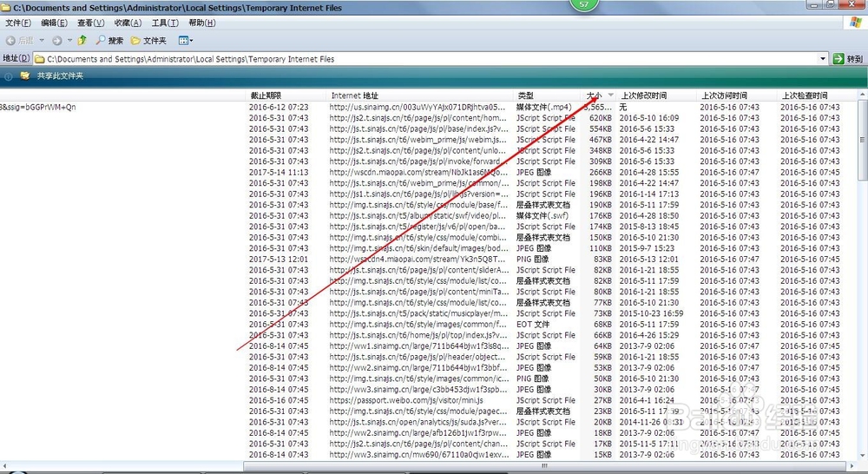Select the passport.weibo.com mini.js URL
868x474 pixels.
coord(406,400)
